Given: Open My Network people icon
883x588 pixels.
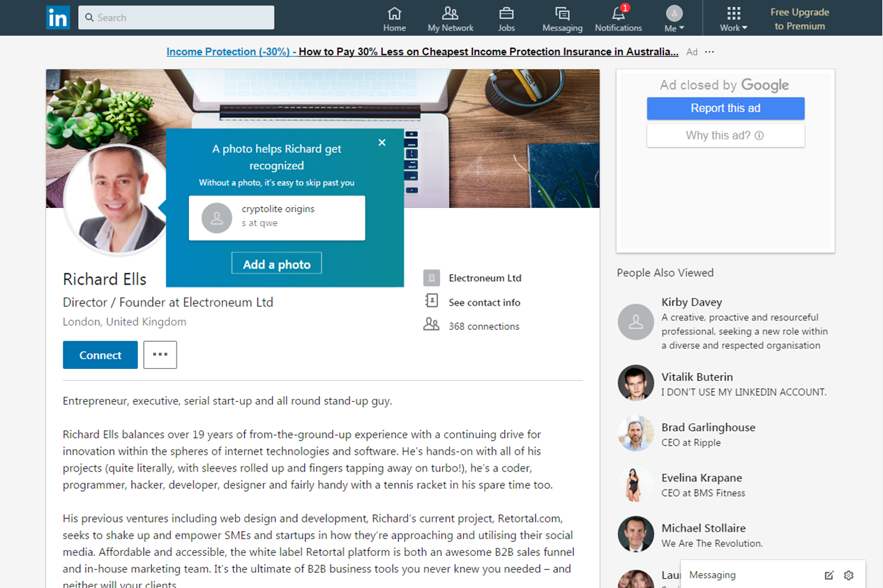Looking at the screenshot, I should click(451, 13).
